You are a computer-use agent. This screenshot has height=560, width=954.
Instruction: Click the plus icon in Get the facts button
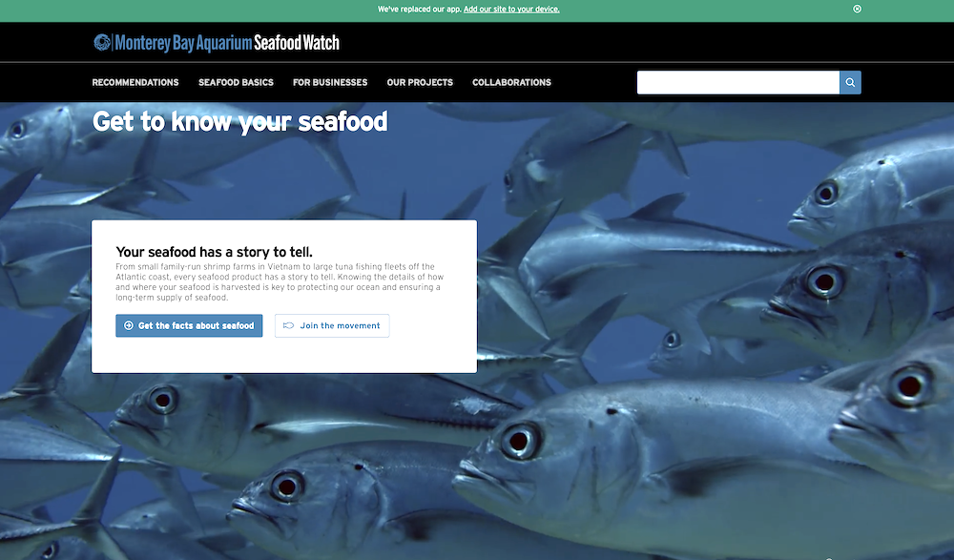[x=129, y=325]
